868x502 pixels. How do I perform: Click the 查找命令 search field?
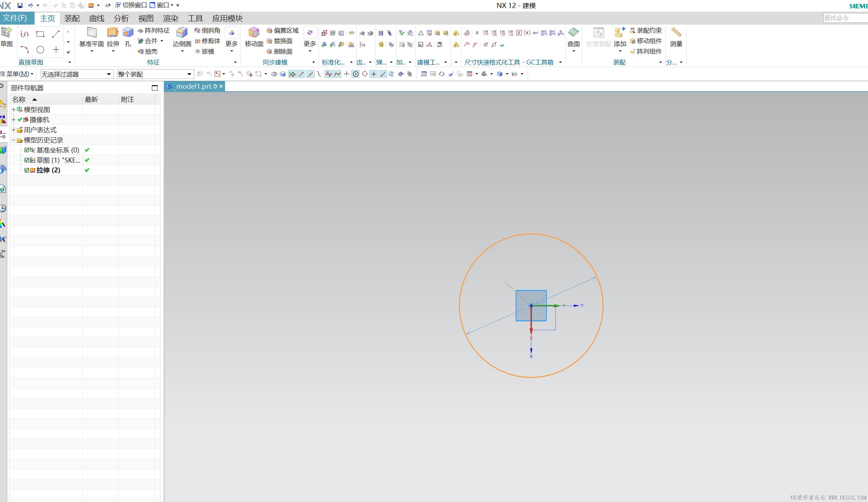pos(846,18)
